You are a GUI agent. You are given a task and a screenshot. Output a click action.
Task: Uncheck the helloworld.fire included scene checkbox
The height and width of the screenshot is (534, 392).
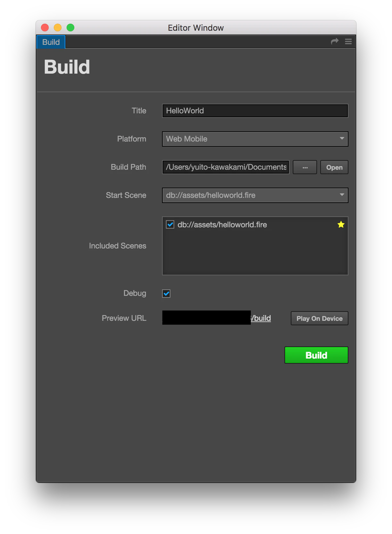[x=170, y=224]
